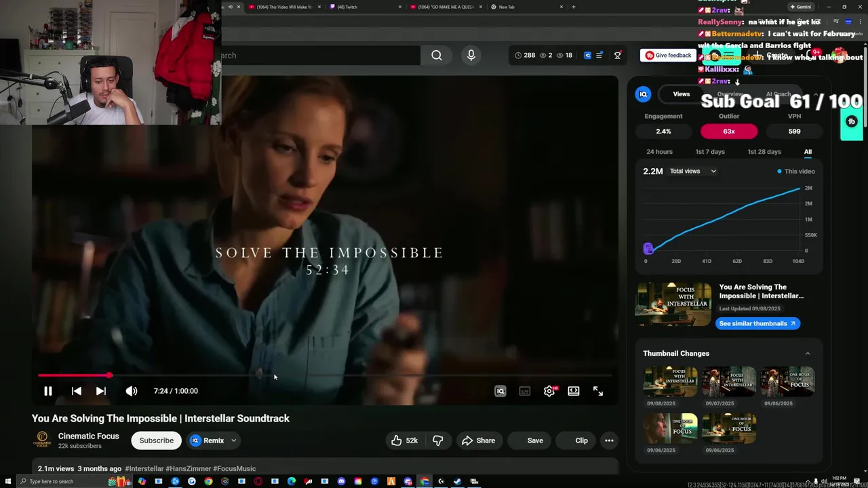Select the All time range
This screenshot has height=488, width=868.
[x=808, y=152]
